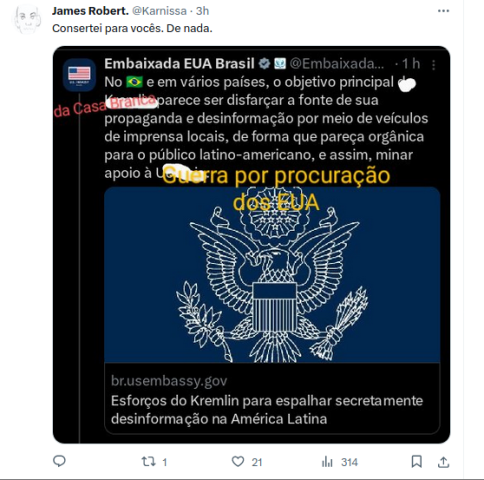Click the eagle seal card image
The width and height of the screenshot is (484, 480).
(x=272, y=275)
